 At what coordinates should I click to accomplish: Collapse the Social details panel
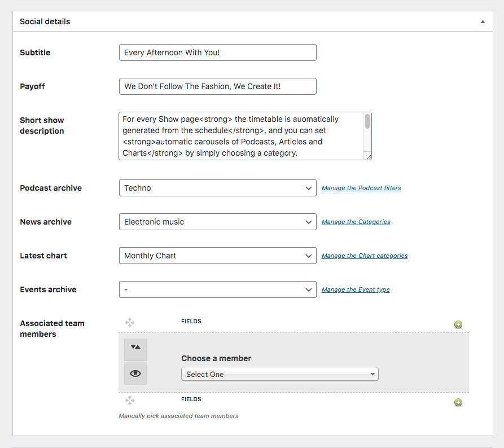(483, 21)
